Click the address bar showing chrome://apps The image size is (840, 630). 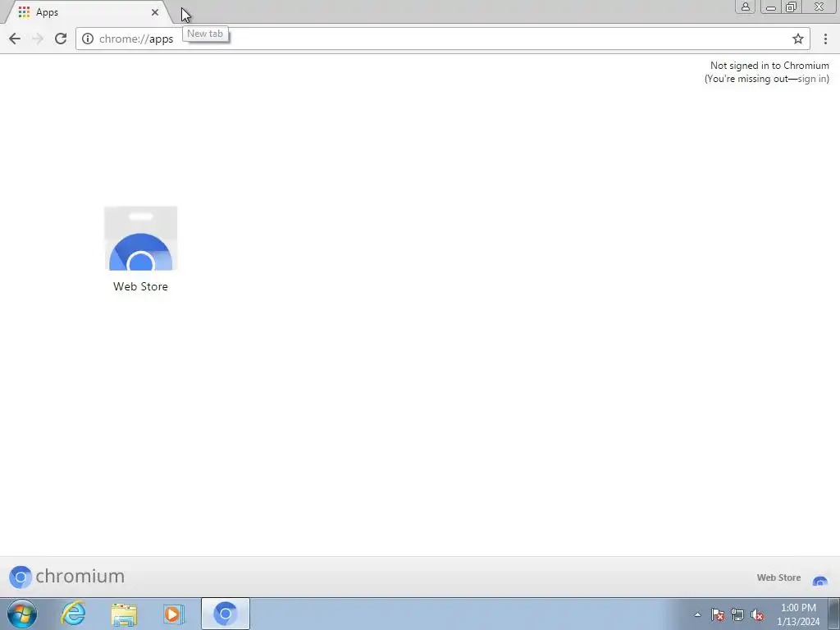click(x=442, y=39)
